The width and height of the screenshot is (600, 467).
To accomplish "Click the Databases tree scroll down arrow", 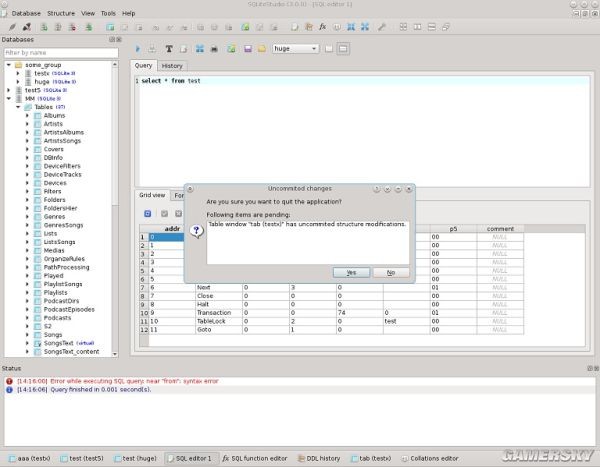I will [115, 354].
